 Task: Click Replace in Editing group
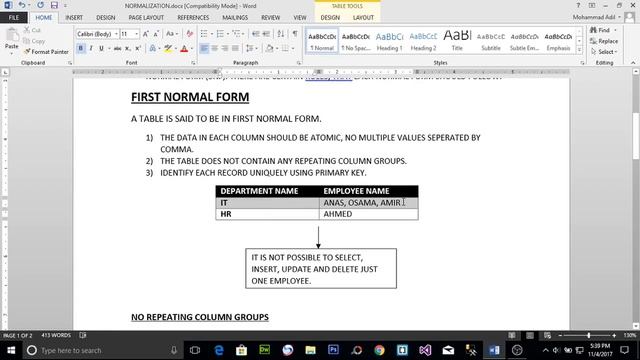click(604, 41)
